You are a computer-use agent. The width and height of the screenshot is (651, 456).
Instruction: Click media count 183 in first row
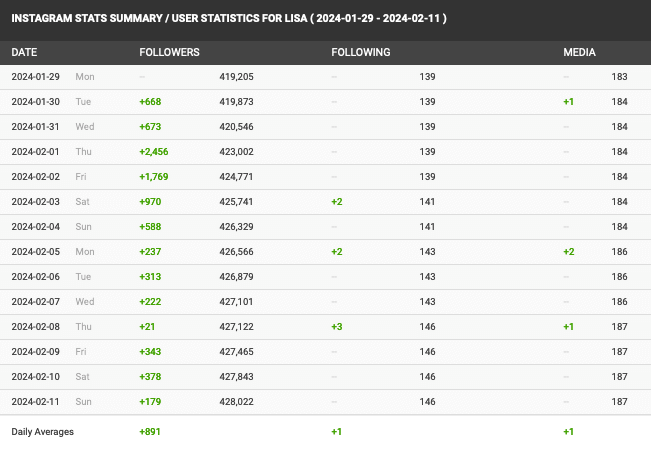click(619, 77)
